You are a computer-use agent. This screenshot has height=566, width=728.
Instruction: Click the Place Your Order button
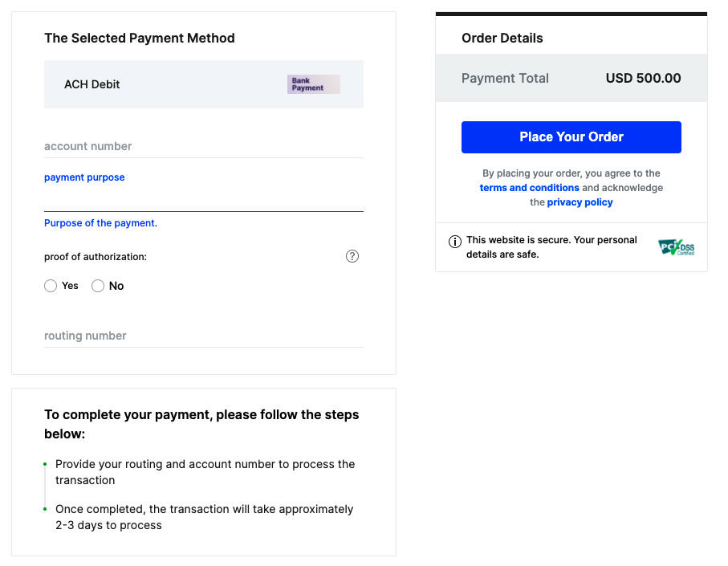[x=571, y=137]
